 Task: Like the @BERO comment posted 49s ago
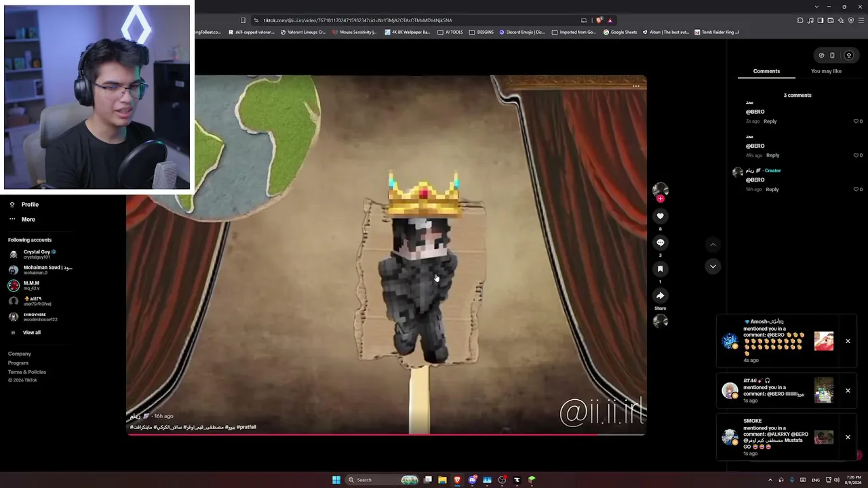tap(856, 155)
